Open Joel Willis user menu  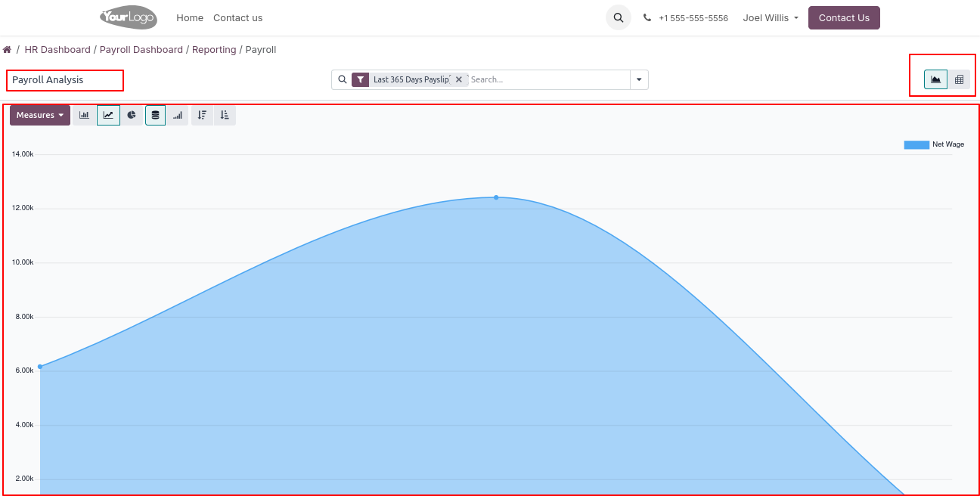tap(771, 17)
